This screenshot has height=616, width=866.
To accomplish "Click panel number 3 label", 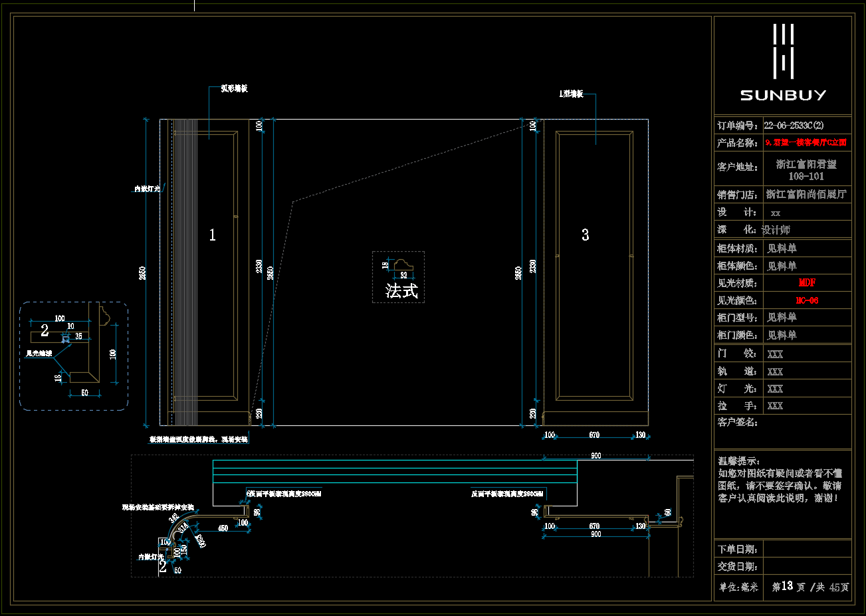I will 585,235.
